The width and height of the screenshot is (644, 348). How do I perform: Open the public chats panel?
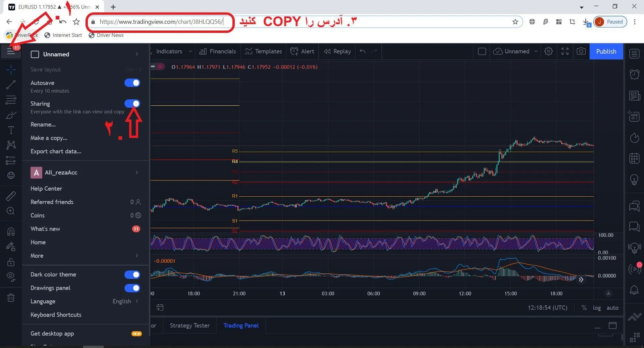(x=634, y=206)
